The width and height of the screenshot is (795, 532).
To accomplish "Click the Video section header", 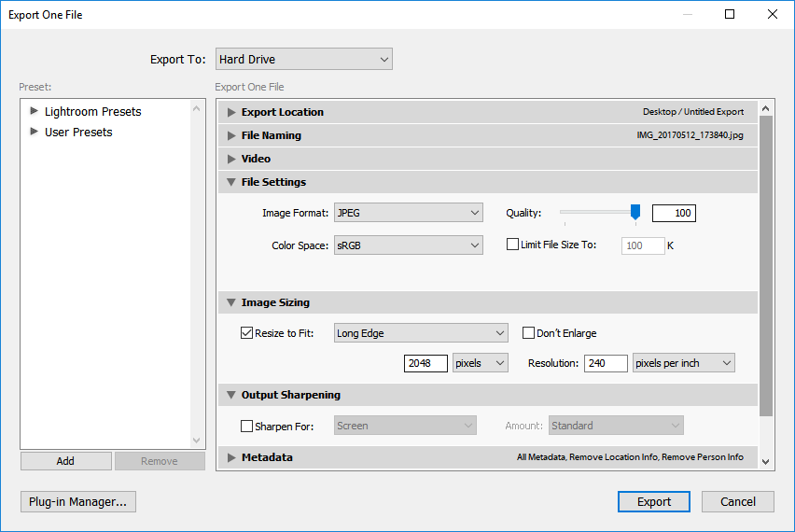I will pyautogui.click(x=488, y=159).
